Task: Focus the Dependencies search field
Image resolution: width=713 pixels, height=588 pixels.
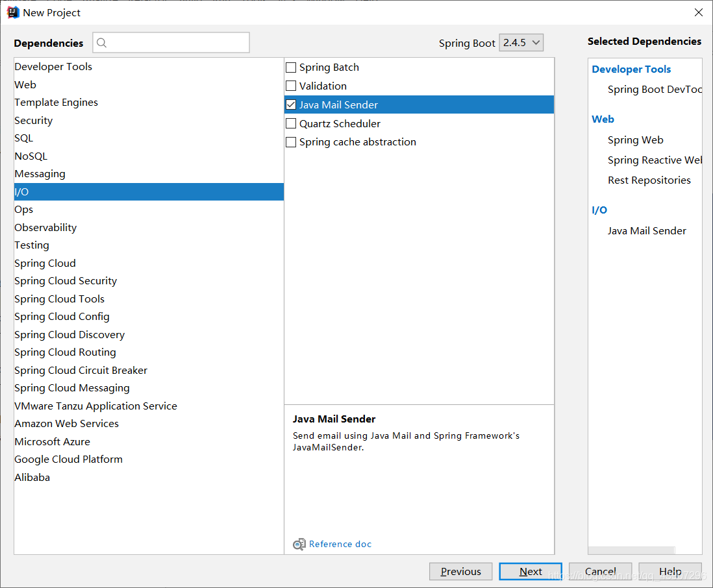Action: [x=171, y=43]
